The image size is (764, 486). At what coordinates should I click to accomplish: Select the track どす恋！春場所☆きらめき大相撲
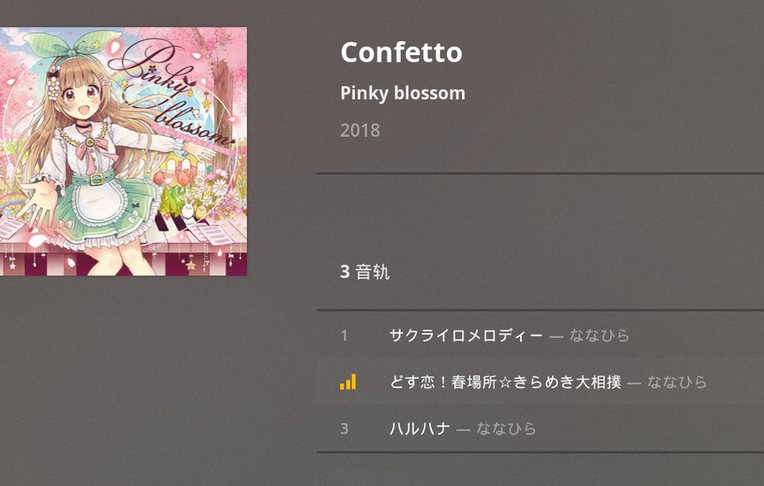tap(505, 382)
